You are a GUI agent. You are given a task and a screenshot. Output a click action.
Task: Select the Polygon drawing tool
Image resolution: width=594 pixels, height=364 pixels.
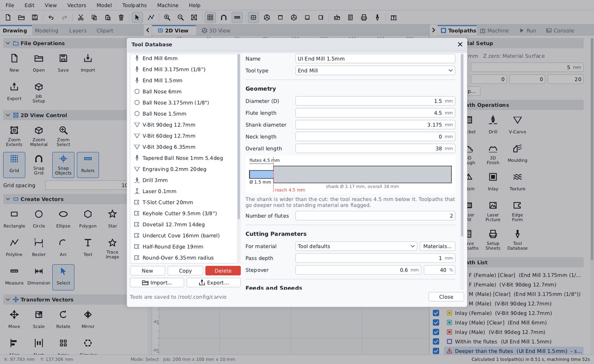coord(88,219)
